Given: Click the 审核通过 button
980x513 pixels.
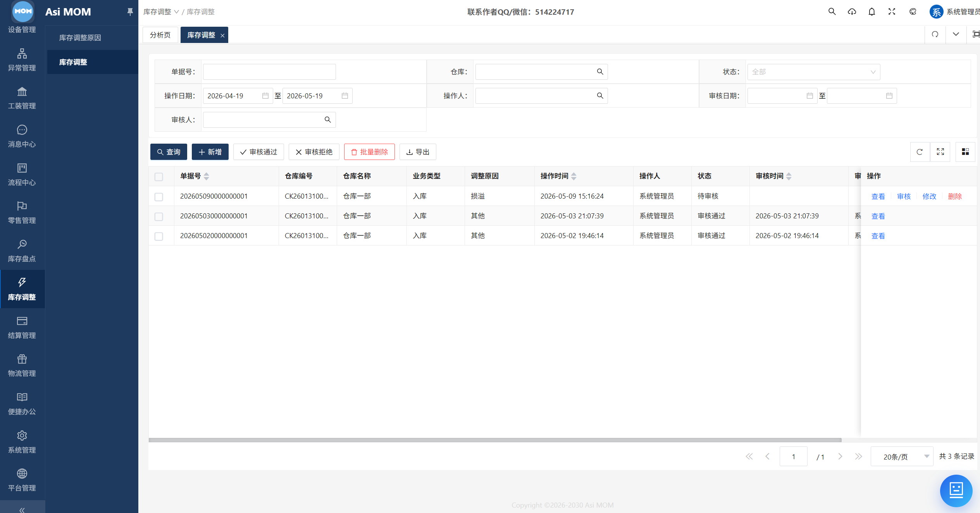Looking at the screenshot, I should (x=258, y=152).
